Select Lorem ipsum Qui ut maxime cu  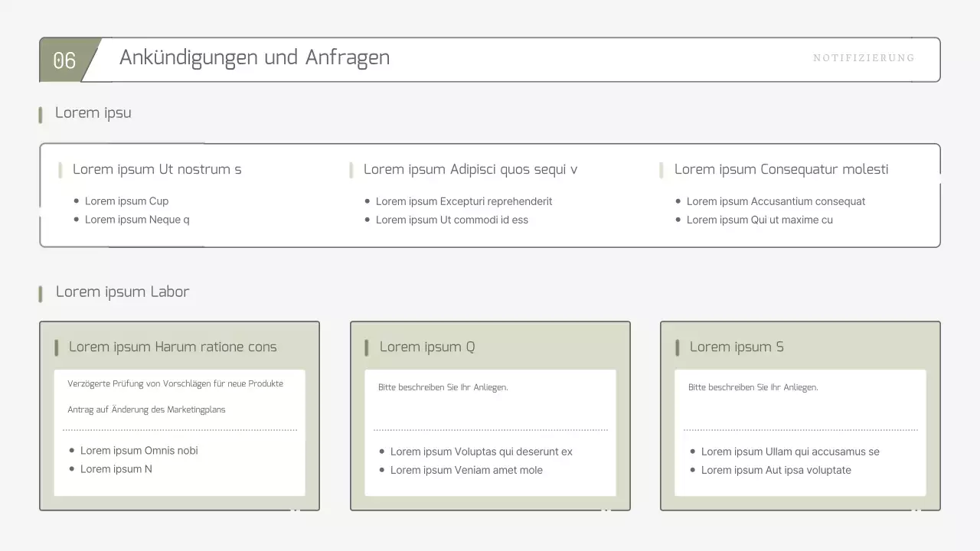[759, 220]
